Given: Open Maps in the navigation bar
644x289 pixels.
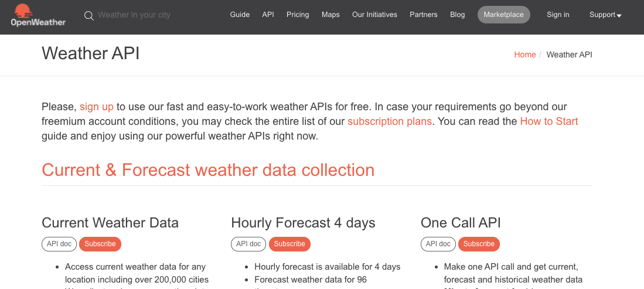Looking at the screenshot, I should tap(330, 15).
